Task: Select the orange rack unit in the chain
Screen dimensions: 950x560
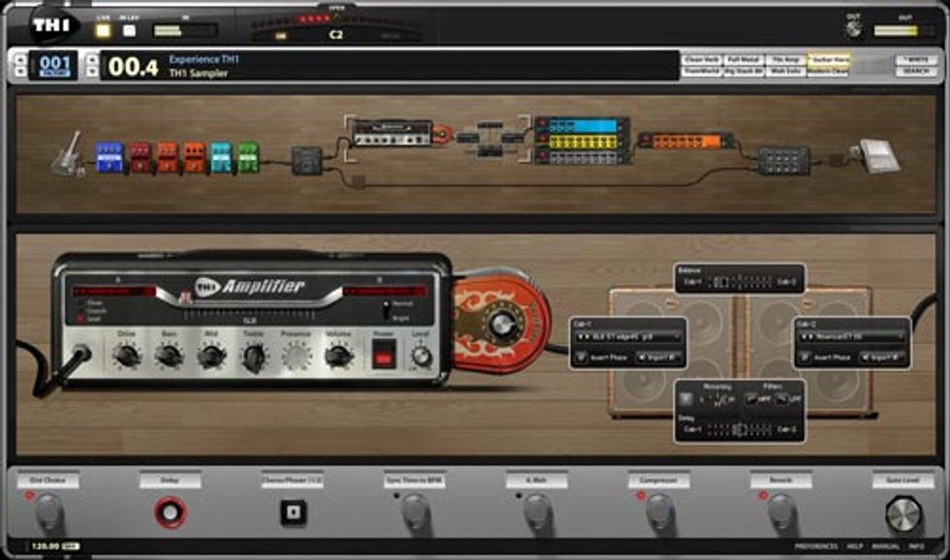Action: click(686, 141)
